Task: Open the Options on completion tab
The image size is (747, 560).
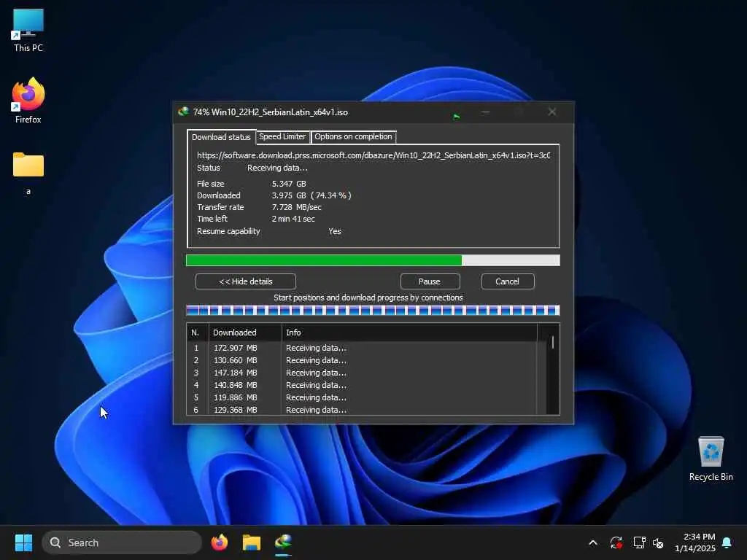Action: [353, 136]
